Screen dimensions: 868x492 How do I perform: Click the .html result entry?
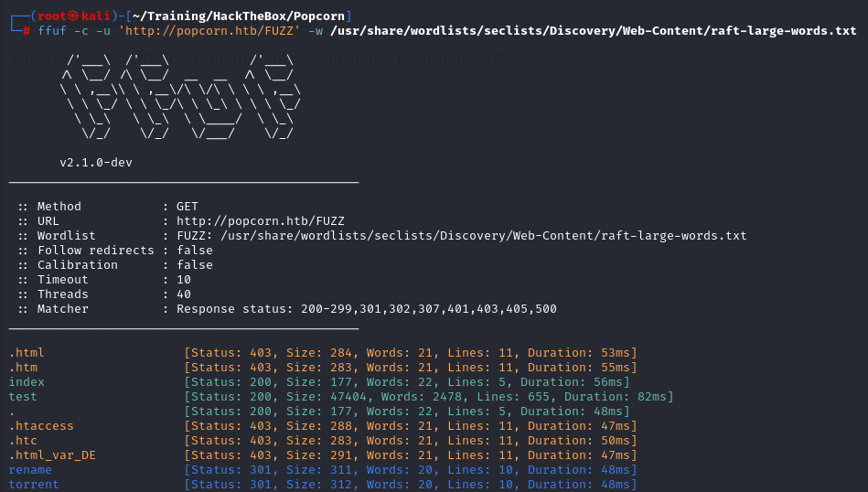click(27, 353)
